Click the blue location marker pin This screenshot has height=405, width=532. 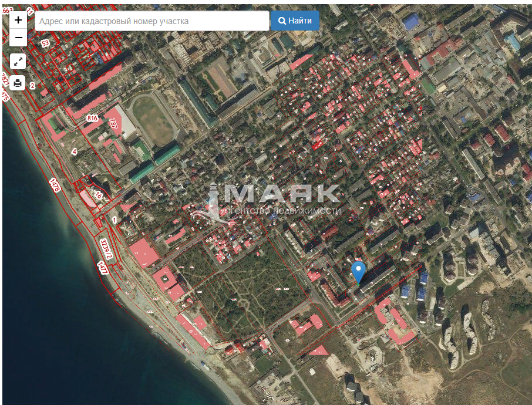pos(358,272)
